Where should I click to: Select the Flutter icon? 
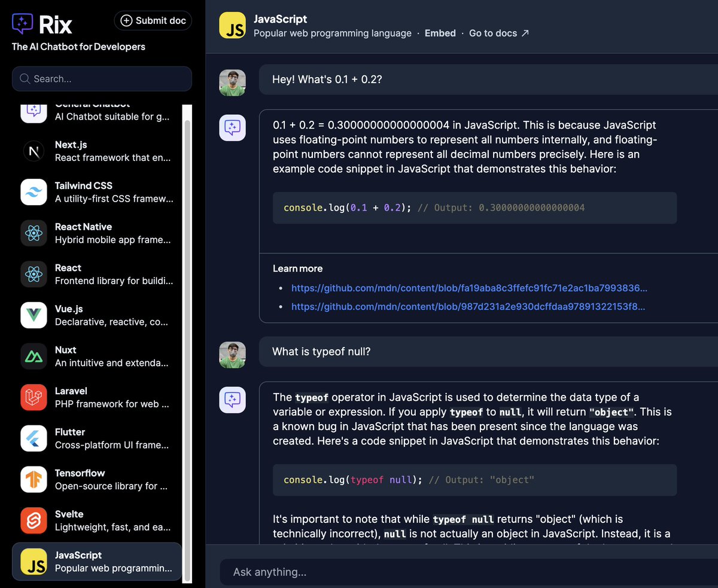tap(34, 438)
